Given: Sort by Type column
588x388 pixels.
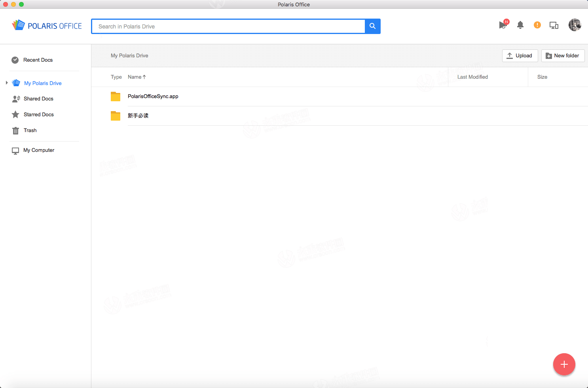Looking at the screenshot, I should (116, 77).
